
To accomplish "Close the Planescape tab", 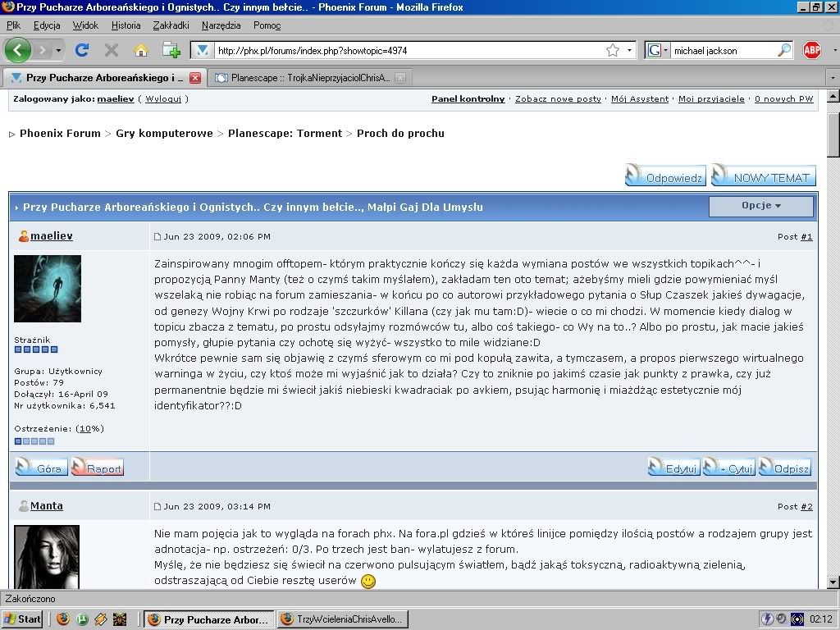I will point(400,78).
